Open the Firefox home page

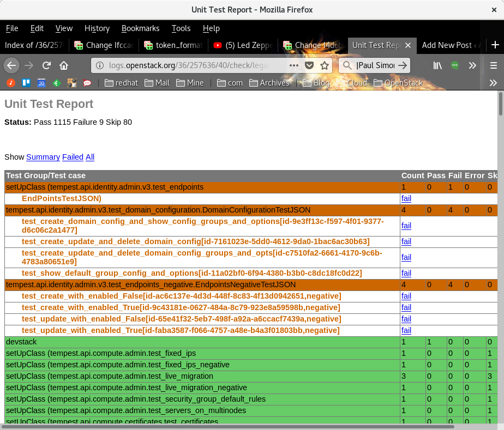(64, 65)
